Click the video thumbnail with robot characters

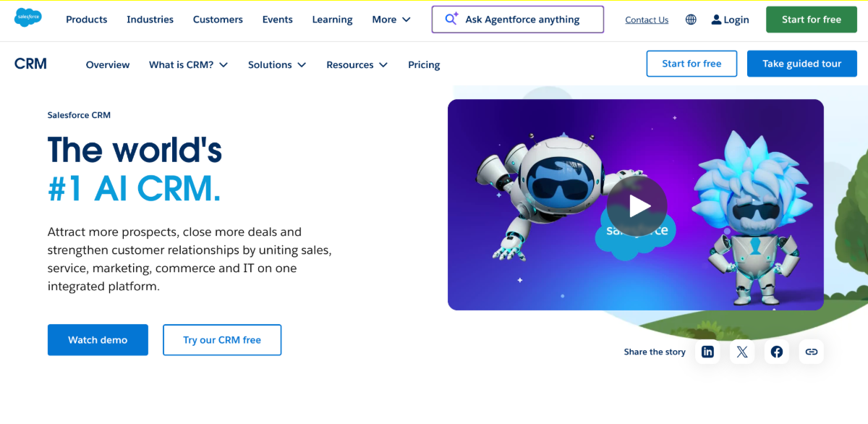point(636,205)
